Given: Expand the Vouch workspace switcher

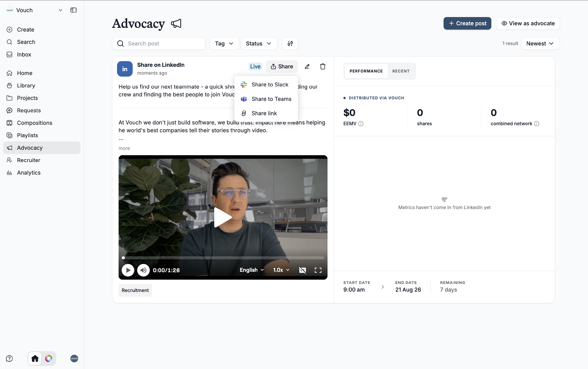Looking at the screenshot, I should [60, 10].
